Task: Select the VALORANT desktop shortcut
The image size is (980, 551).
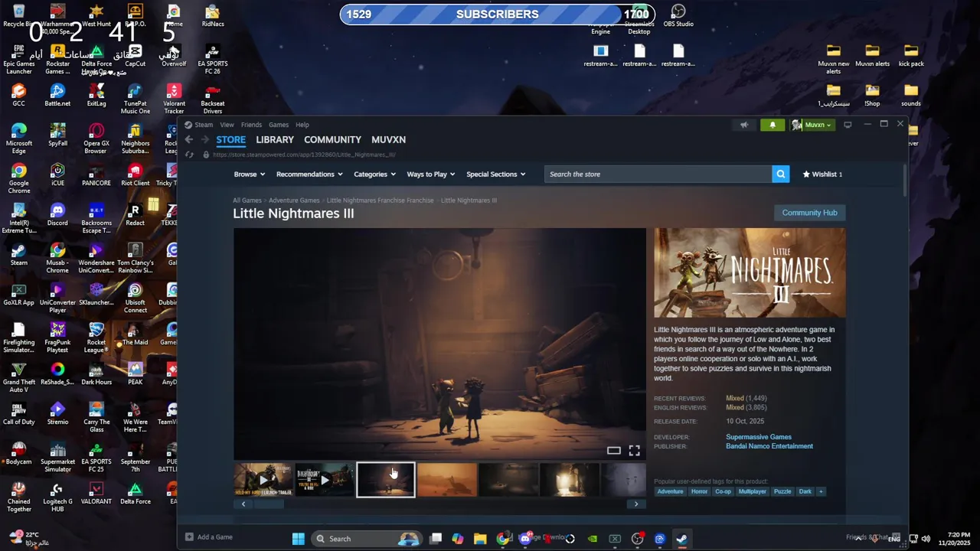Action: [96, 492]
